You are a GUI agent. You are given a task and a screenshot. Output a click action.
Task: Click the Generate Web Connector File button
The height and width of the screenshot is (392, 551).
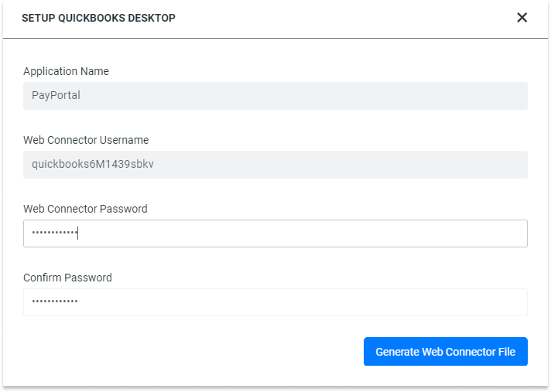pos(445,351)
